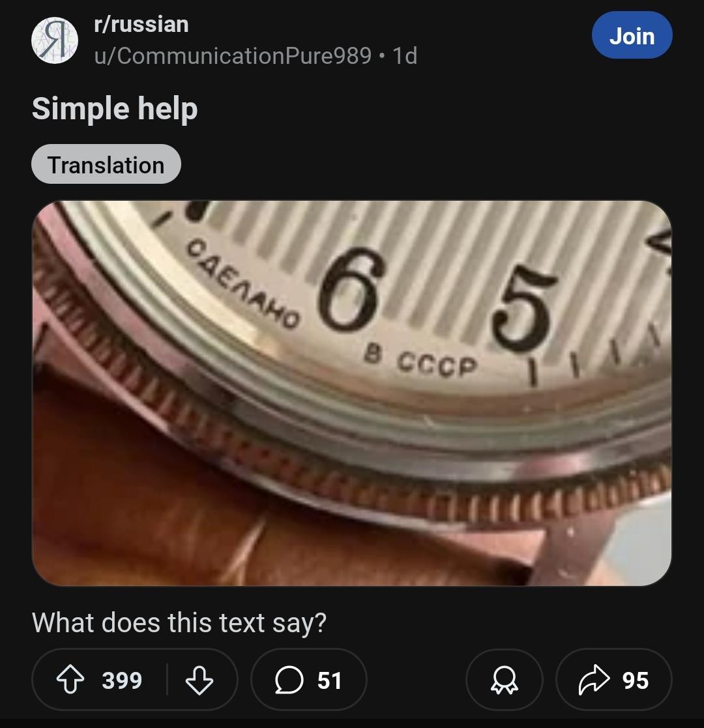Tap the В СССР inscription in the photo
Viewport: 704px width, 728px height.
[x=420, y=361]
